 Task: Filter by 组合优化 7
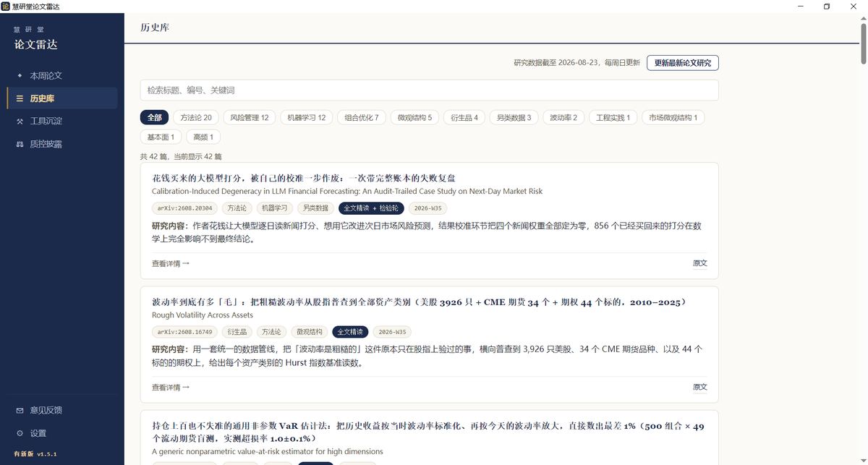[x=362, y=117]
